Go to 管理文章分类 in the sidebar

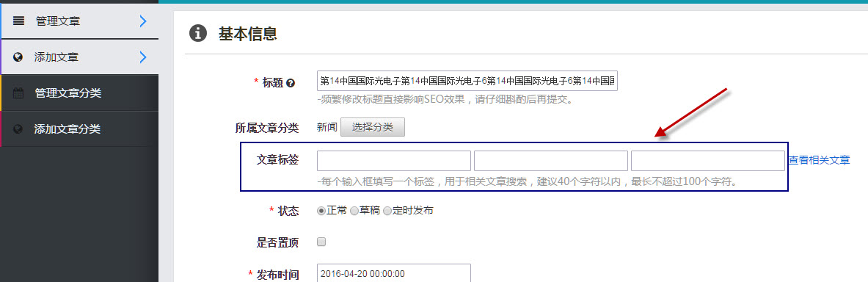click(80, 93)
